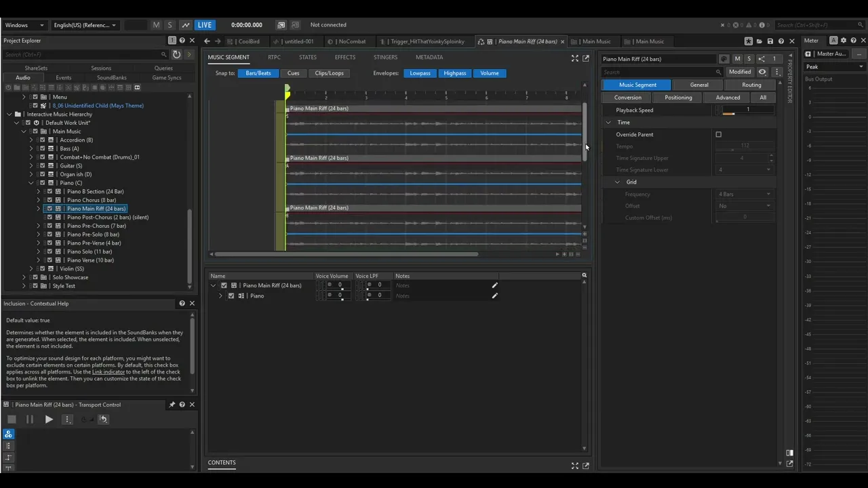Save the project with the disk icon
Screen dimensions: 868x488
pos(770,41)
